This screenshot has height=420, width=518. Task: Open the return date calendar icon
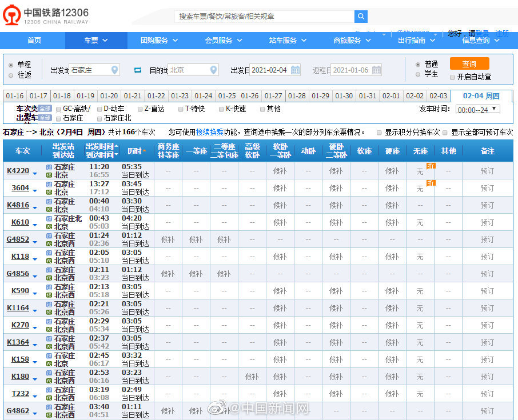click(x=376, y=70)
